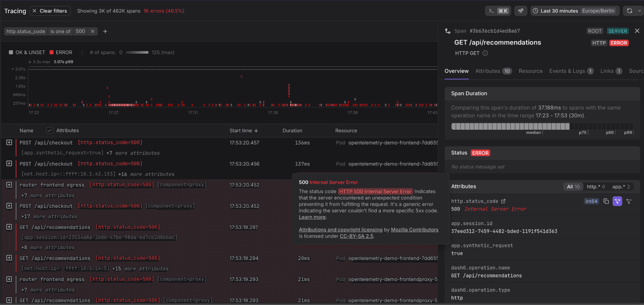Click the SERVER badge in span header
644x305 pixels.
pyautogui.click(x=618, y=31)
